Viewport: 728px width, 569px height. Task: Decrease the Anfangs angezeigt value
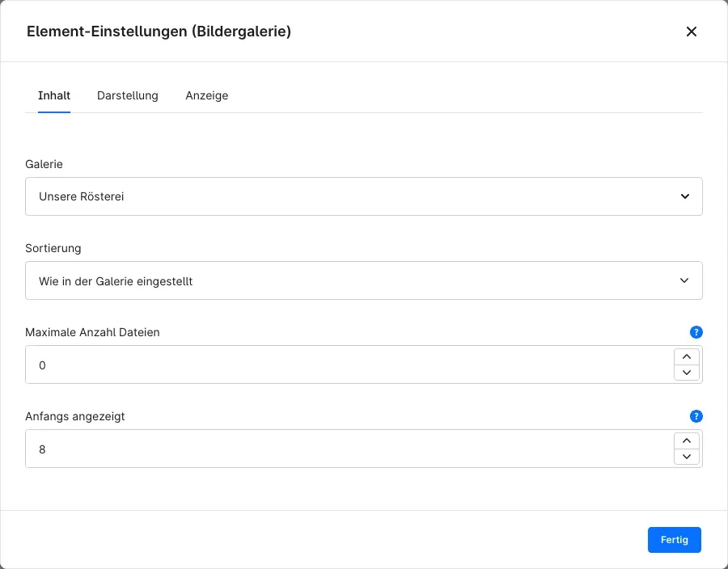coord(687,457)
